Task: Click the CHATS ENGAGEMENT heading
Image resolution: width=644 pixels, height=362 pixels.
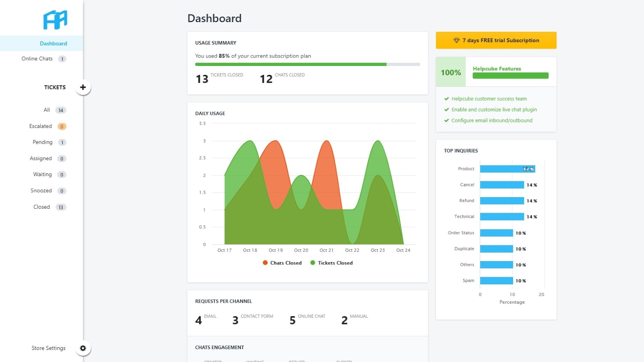Action: pos(219,348)
